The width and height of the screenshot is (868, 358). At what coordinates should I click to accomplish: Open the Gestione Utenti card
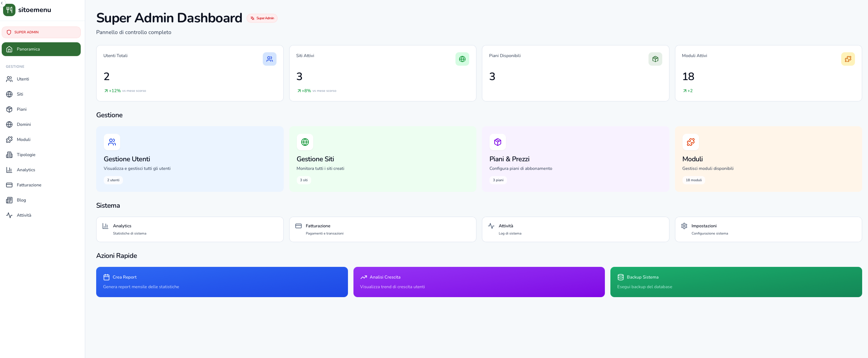pos(190,159)
